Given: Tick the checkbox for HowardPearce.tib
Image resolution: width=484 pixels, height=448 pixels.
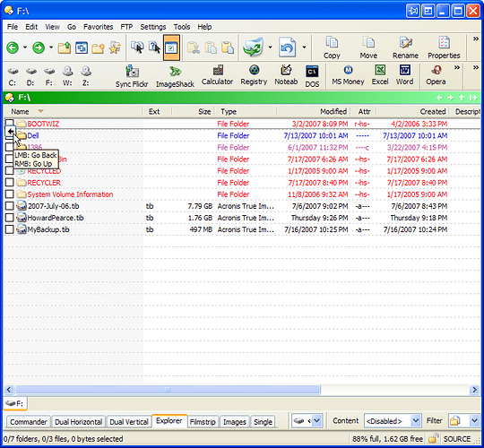Looking at the screenshot, I should 10,218.
